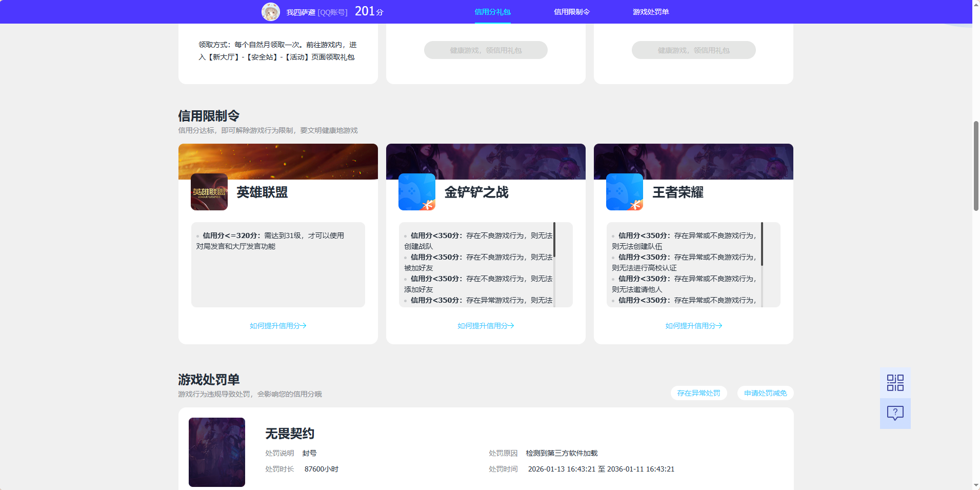Open 如何提升信用分 link under 英雄联盟

tap(278, 326)
